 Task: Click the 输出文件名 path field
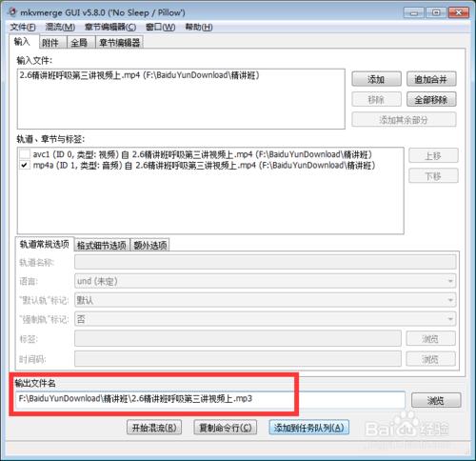[210, 399]
